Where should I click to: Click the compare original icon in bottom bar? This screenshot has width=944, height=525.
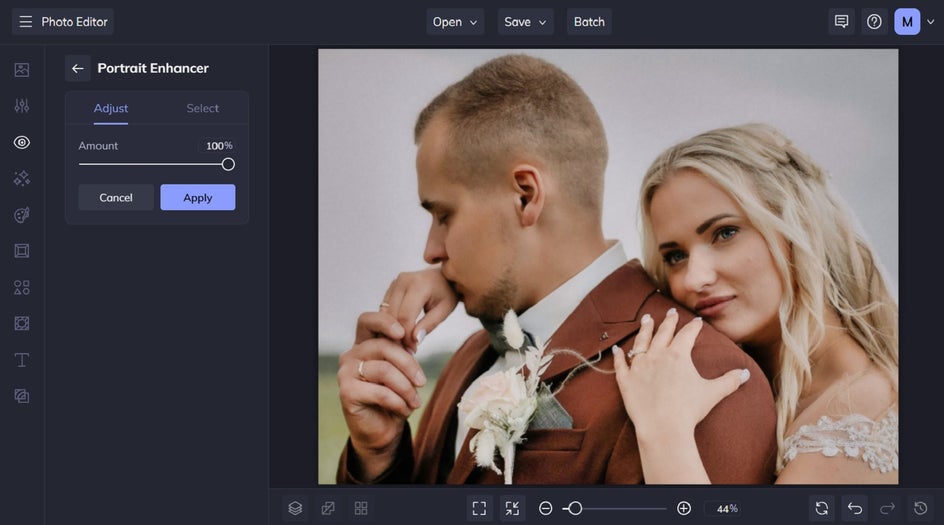click(328, 508)
